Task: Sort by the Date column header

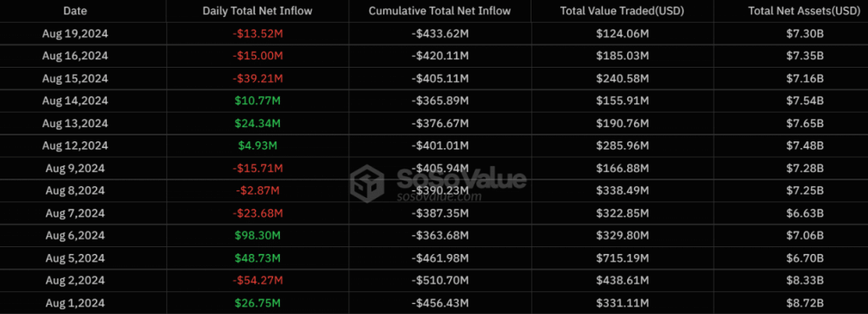Action: pos(75,10)
